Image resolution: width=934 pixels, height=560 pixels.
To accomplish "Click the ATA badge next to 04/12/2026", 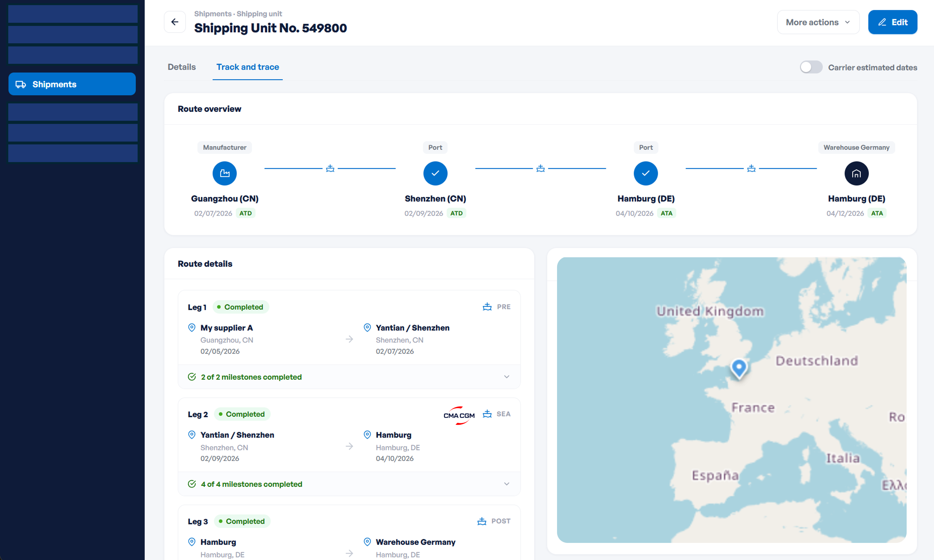I will point(877,213).
